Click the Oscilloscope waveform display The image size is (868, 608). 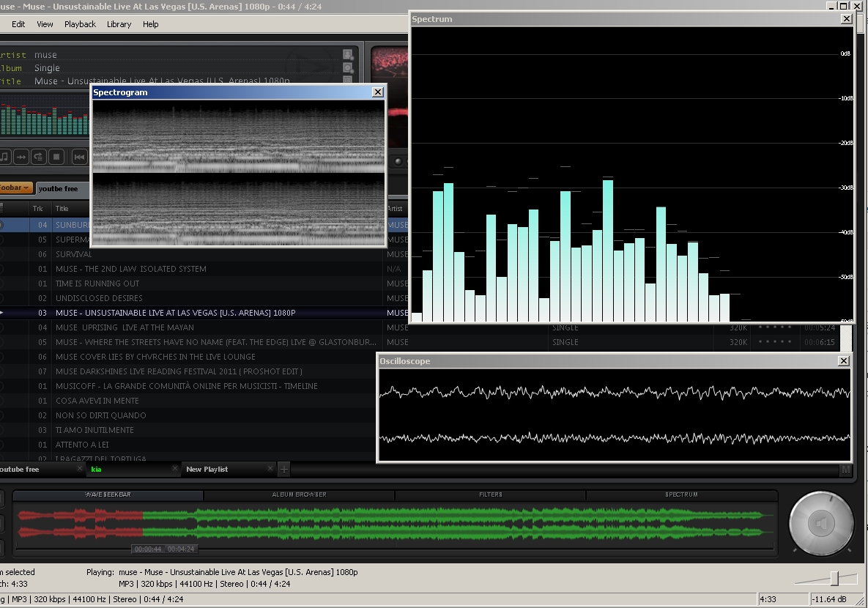(615, 415)
